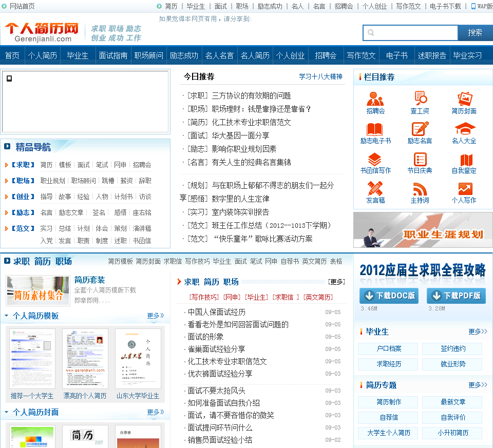Open article 中国人保面试经历
Viewport: 493px width, 448px height.
tap(216, 312)
